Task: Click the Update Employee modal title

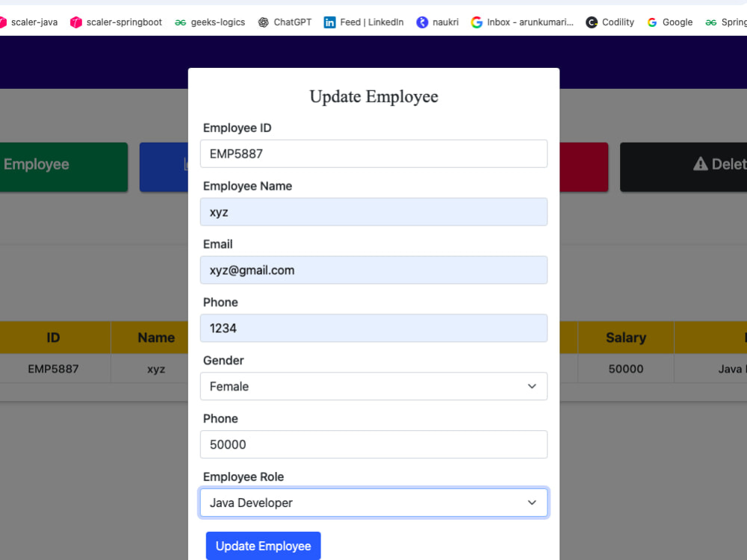Action: pyautogui.click(x=373, y=96)
